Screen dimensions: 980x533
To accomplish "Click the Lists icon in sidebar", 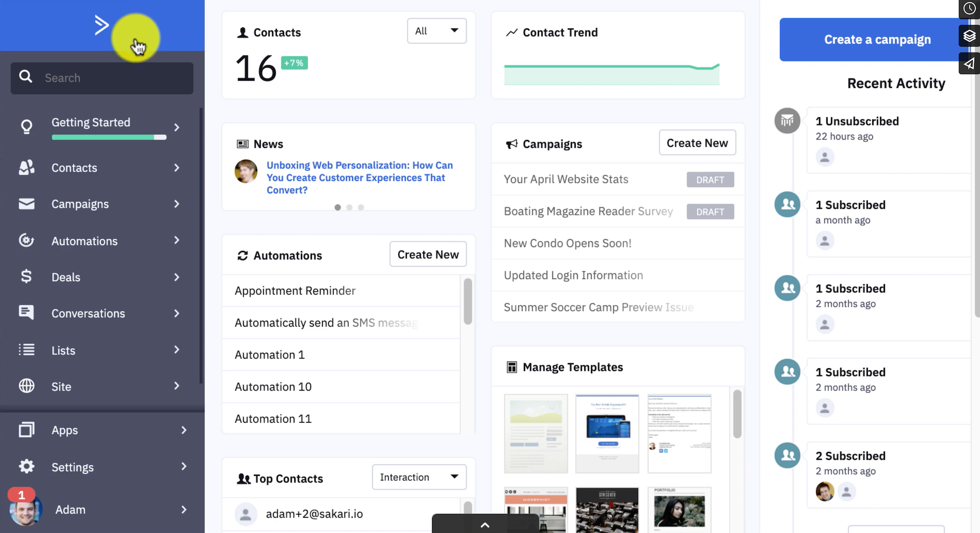I will point(26,350).
